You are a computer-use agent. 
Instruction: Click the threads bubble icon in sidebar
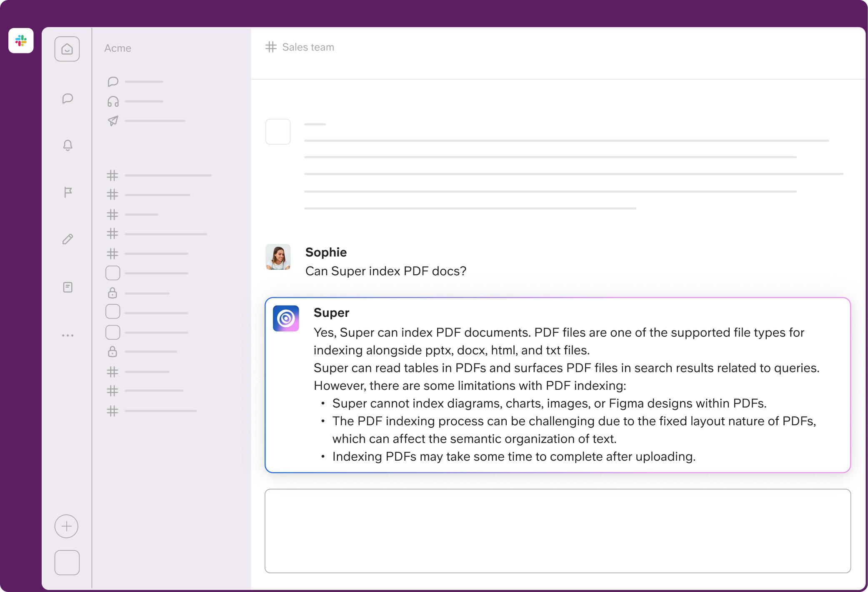(x=113, y=82)
